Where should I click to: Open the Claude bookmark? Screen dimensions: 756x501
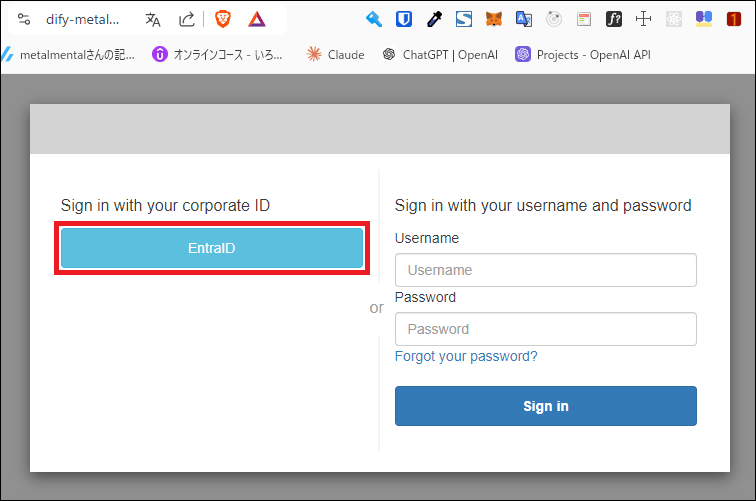click(x=336, y=54)
